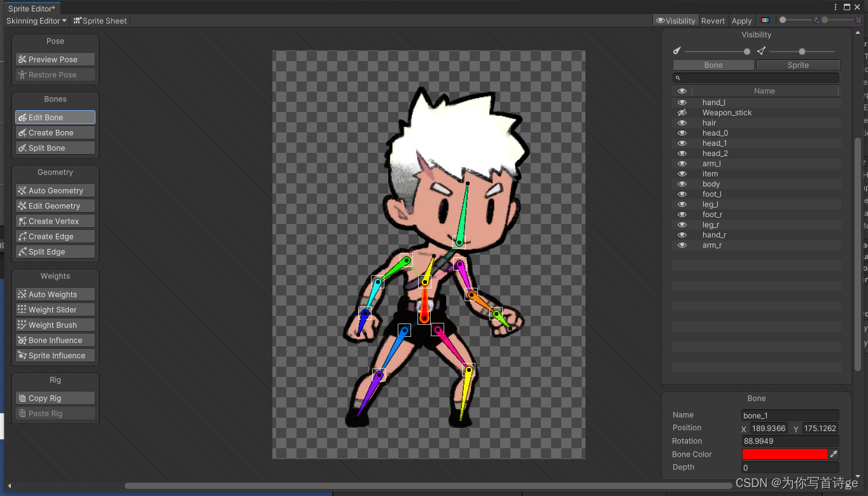Focus the visibility search field
Image resolution: width=868 pixels, height=496 pixels.
tap(756, 78)
